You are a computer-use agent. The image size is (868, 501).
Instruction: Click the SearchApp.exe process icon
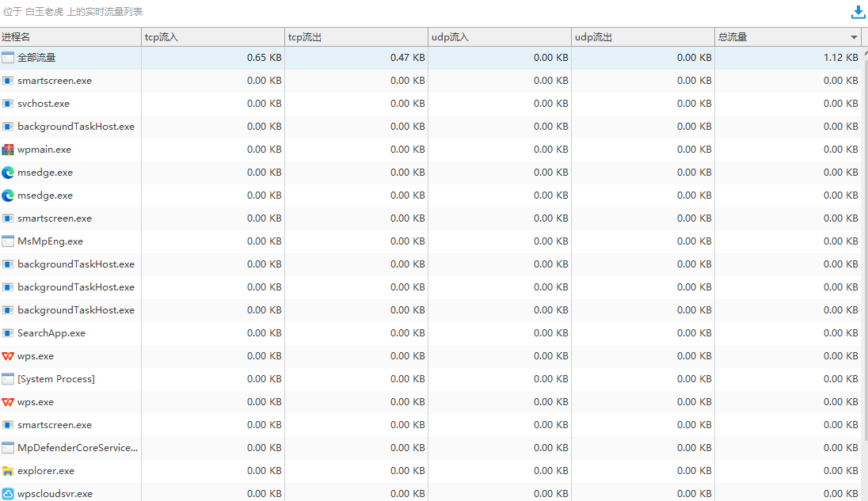click(x=8, y=333)
